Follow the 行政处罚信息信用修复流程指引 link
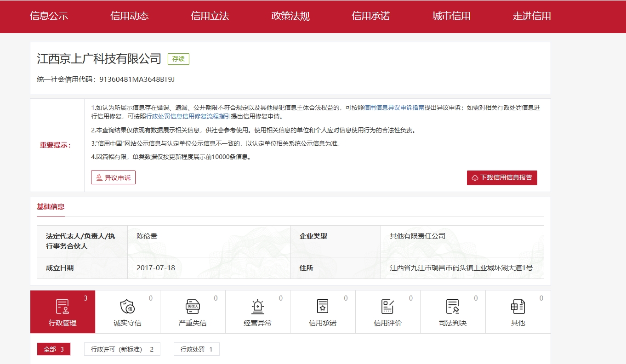Screen dimensions: 626x364 click(188, 116)
